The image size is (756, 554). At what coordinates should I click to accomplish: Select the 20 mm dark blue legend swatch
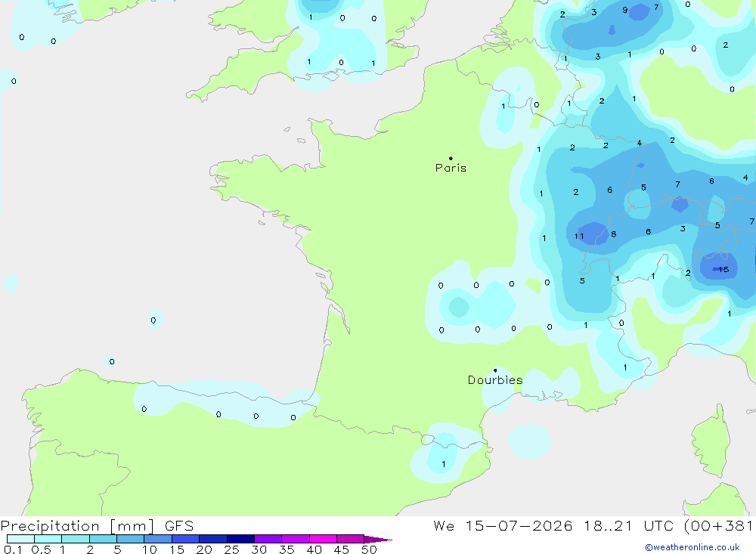[x=212, y=539]
